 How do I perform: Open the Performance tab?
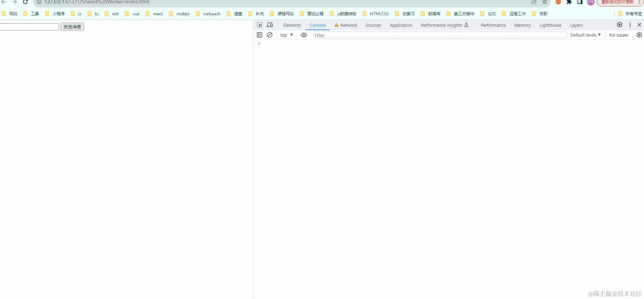pyautogui.click(x=493, y=25)
